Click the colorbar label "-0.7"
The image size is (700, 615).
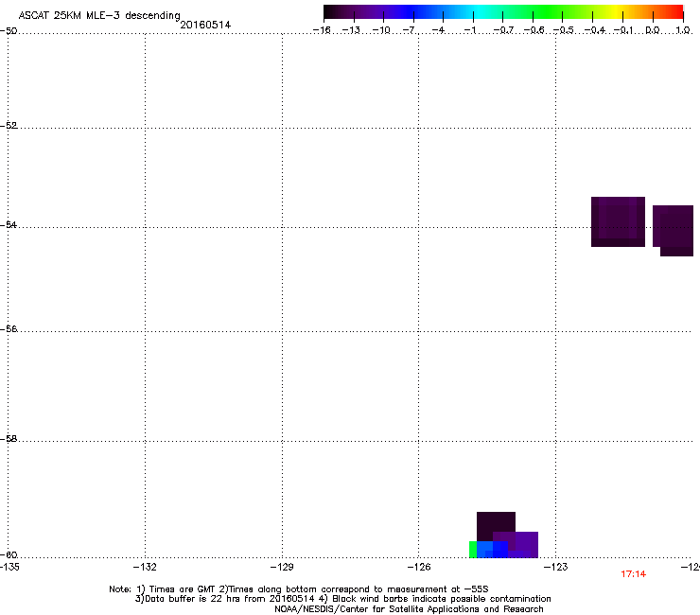[503, 30]
